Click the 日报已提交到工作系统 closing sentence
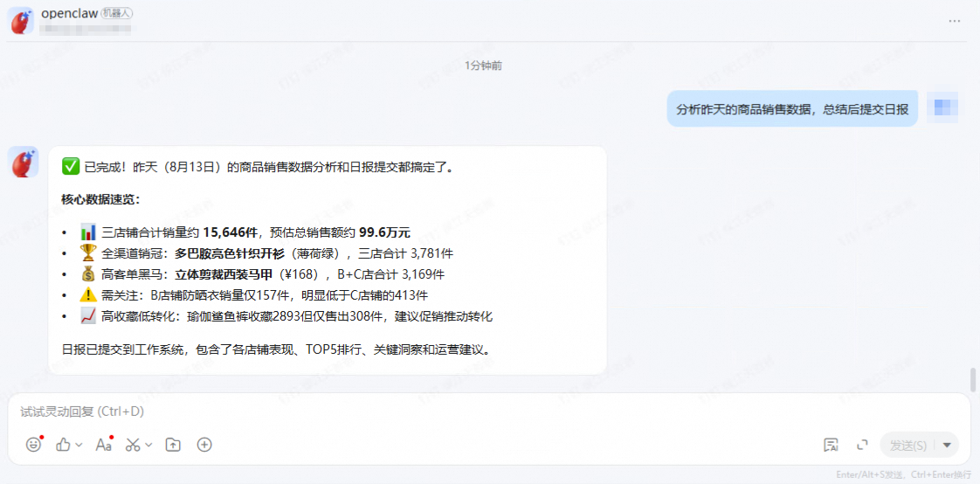Screen dimensions: 980x484 (275, 349)
